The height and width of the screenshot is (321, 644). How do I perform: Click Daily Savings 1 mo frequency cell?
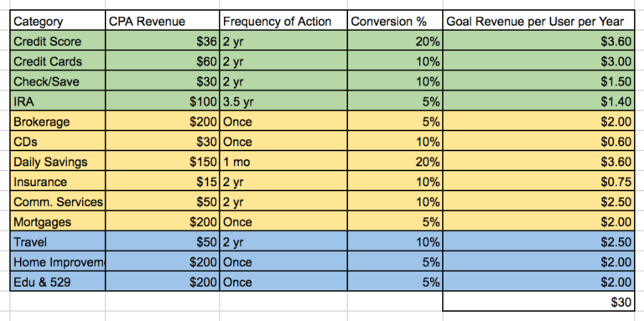(x=283, y=162)
